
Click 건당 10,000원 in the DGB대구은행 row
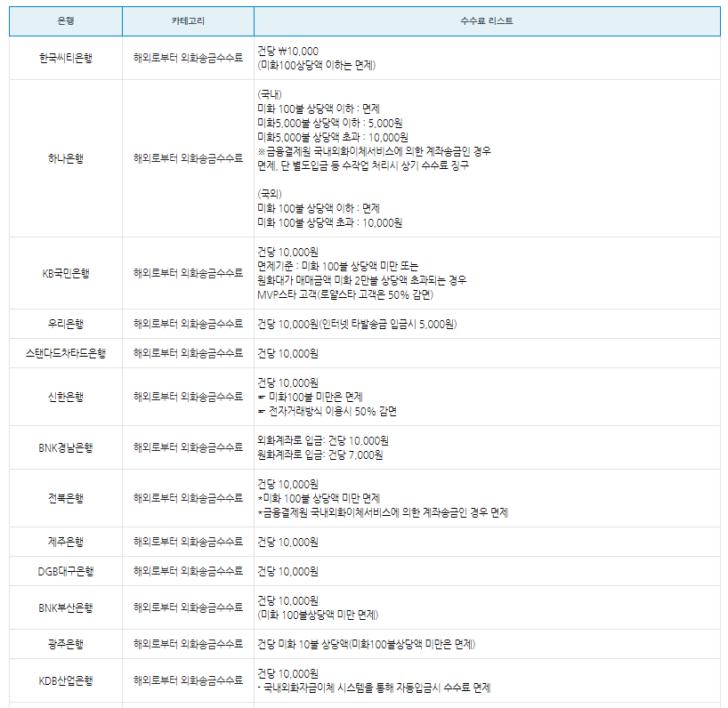[x=287, y=571]
